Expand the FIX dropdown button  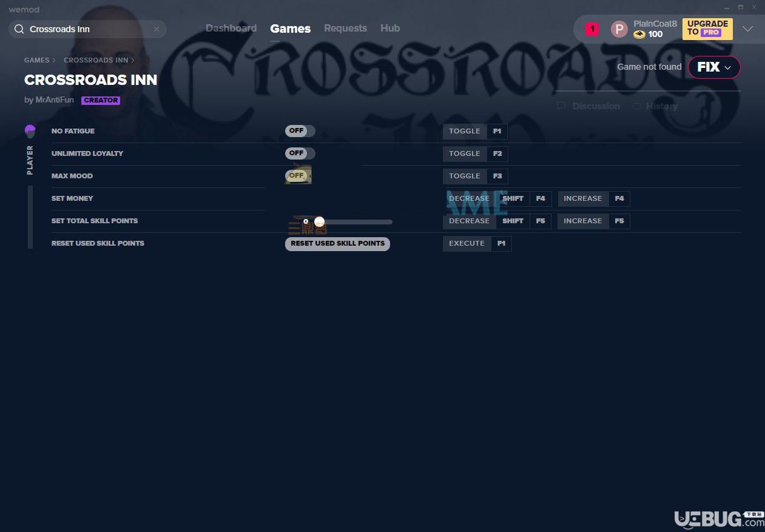714,67
